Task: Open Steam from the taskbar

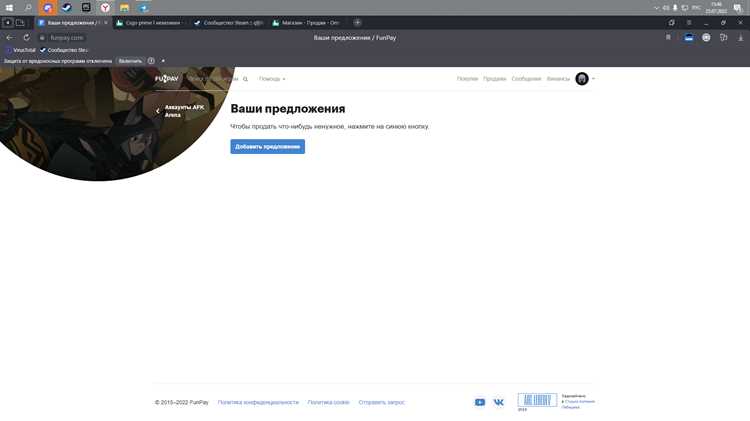Action: point(66,8)
